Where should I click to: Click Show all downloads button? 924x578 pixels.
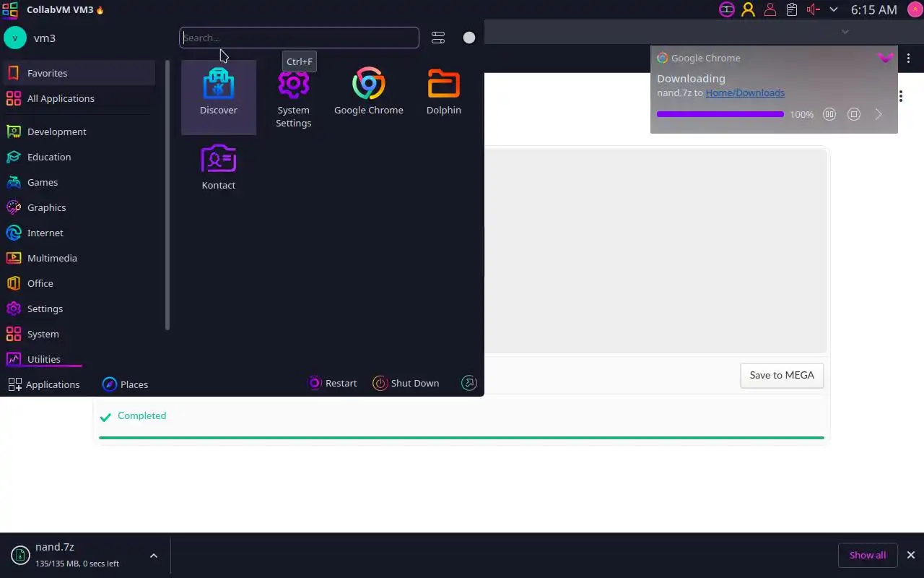point(868,555)
